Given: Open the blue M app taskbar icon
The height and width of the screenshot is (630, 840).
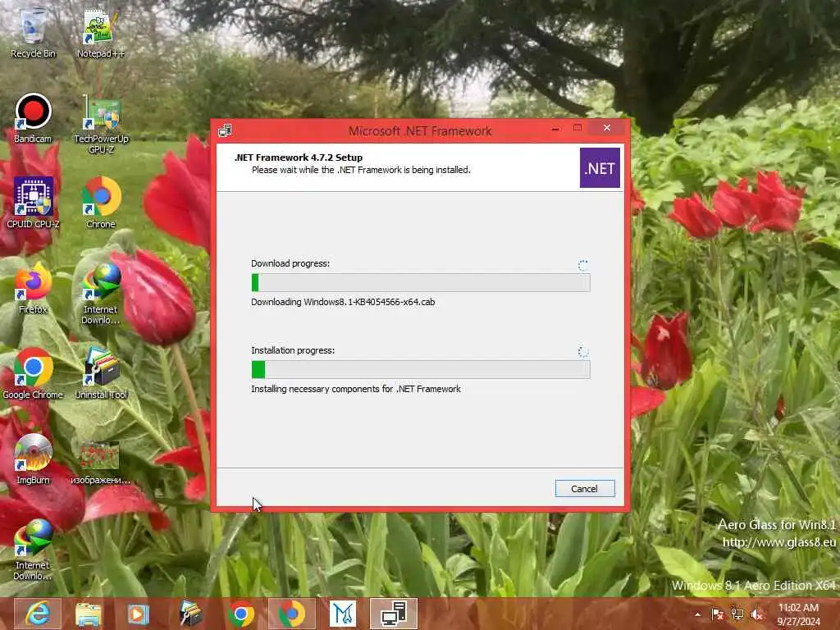Looking at the screenshot, I should [x=342, y=614].
